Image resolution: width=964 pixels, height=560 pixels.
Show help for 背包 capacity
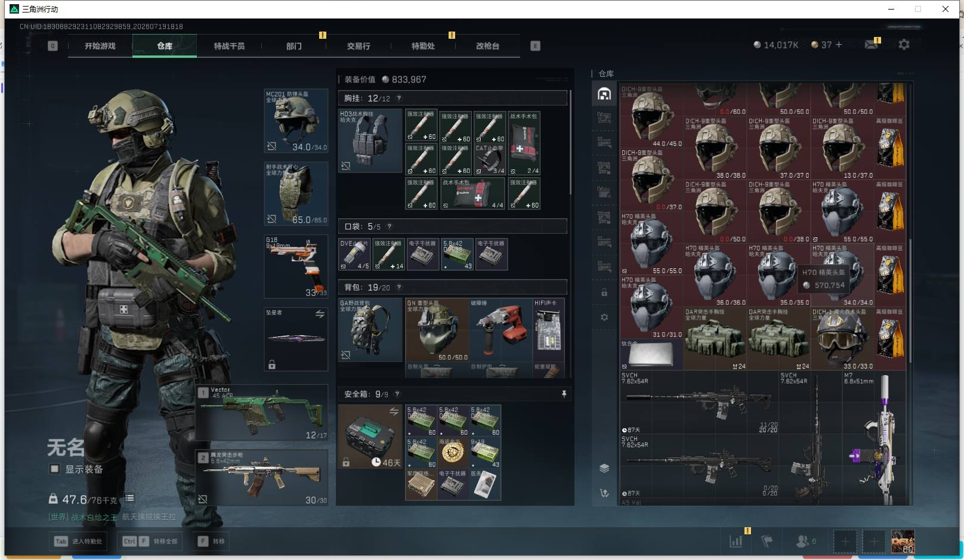pos(399,287)
